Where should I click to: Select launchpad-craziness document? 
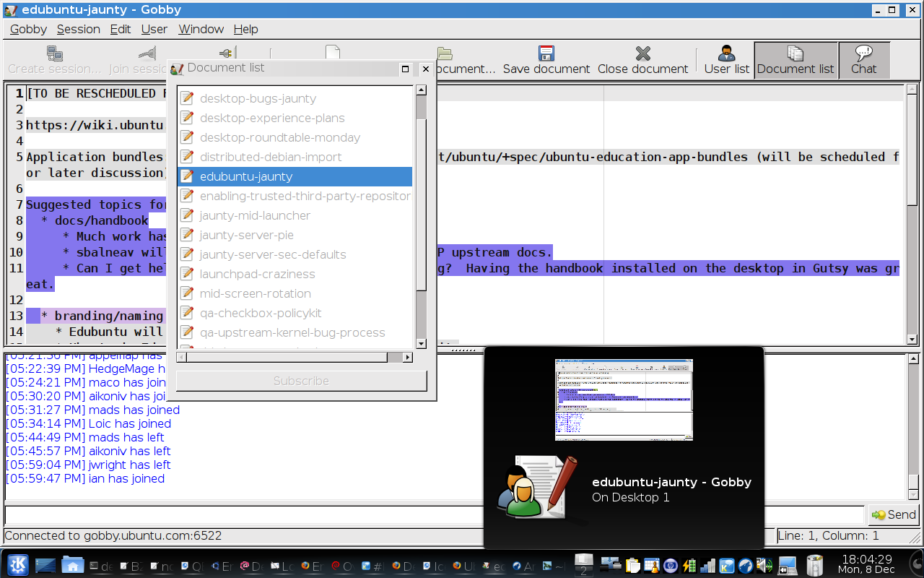(x=295, y=274)
